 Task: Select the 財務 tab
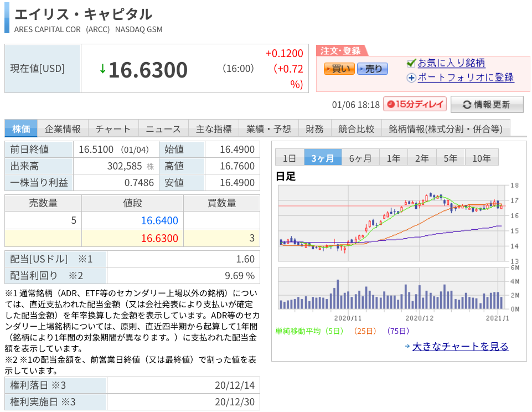tap(314, 128)
